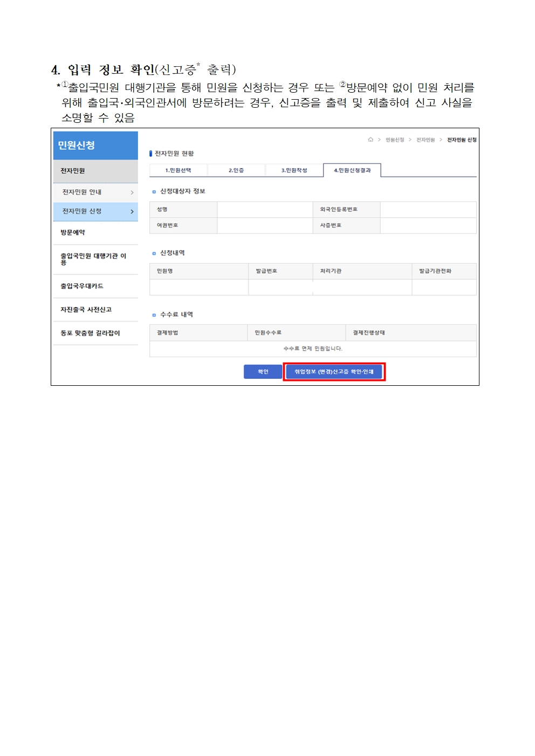This screenshot has height=756, width=535.
Task: Expand the 전자민원 신청 chevron arrow
Action: (132, 212)
